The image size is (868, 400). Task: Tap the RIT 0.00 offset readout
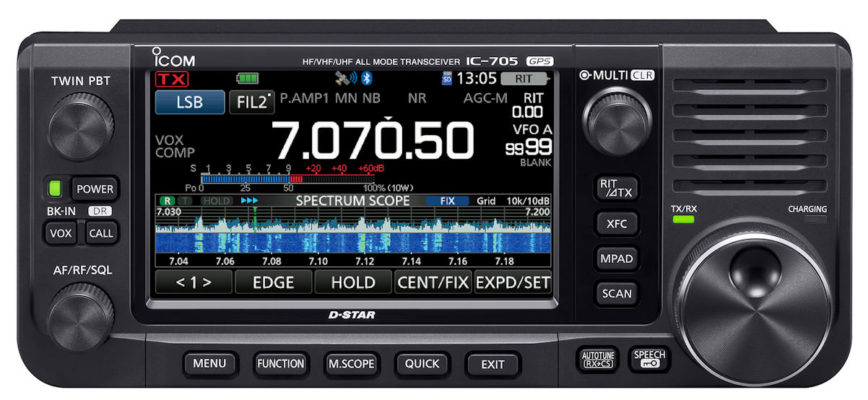(527, 105)
